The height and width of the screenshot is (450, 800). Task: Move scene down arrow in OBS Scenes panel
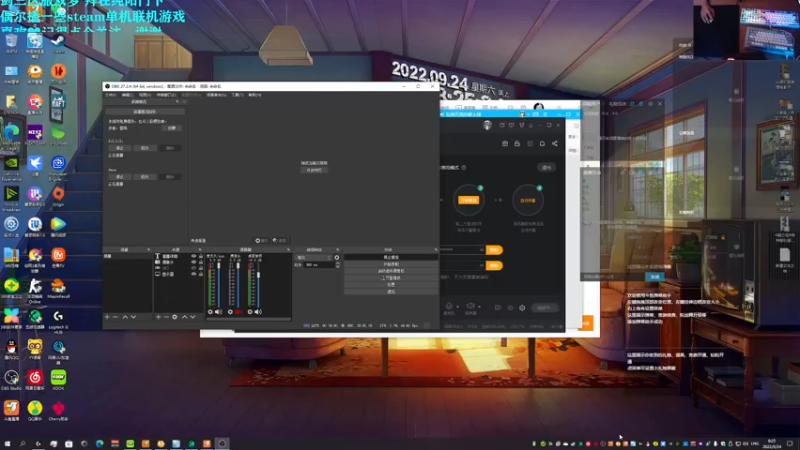[x=133, y=317]
